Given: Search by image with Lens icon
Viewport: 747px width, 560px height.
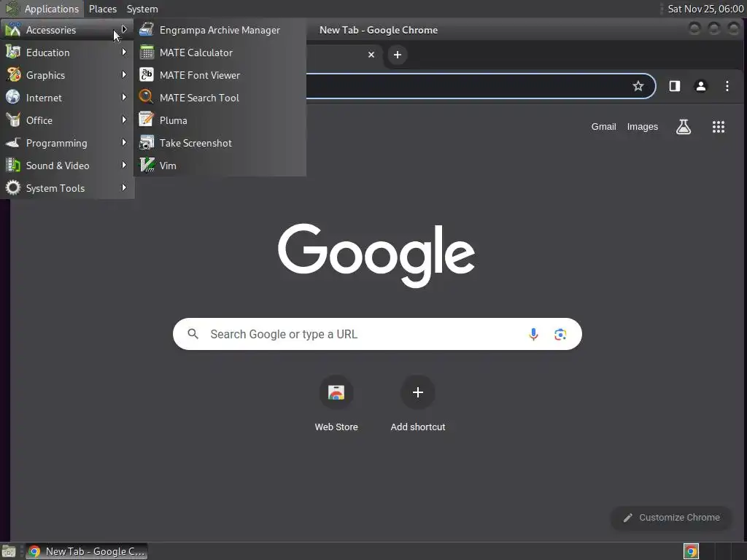Looking at the screenshot, I should (560, 334).
